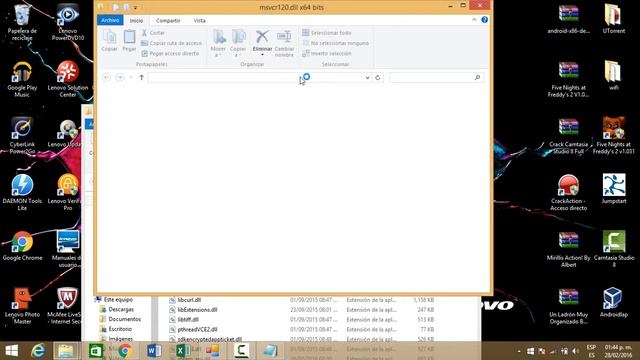The image size is (640, 360).
Task: Click Seleccionar todo
Action: (327, 33)
